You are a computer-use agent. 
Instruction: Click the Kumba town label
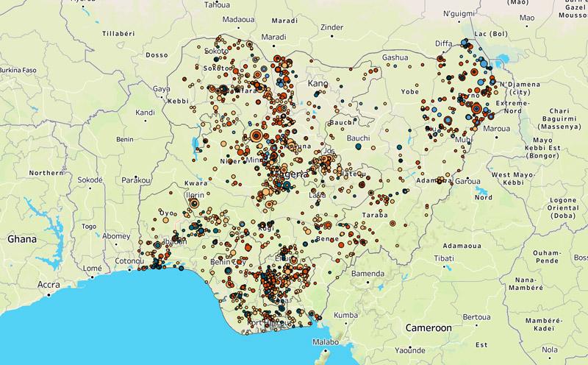(345, 314)
